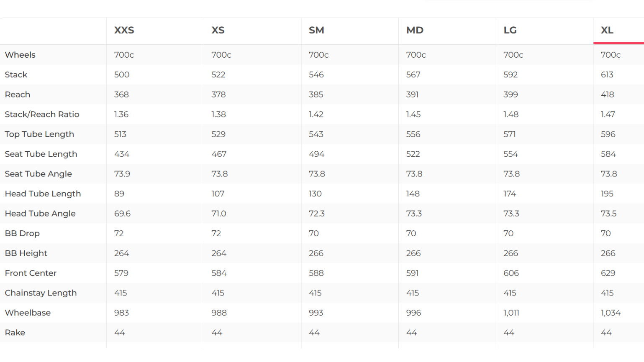This screenshot has height=362, width=644.
Task: Select the BB Drop row label
Action: (22, 233)
